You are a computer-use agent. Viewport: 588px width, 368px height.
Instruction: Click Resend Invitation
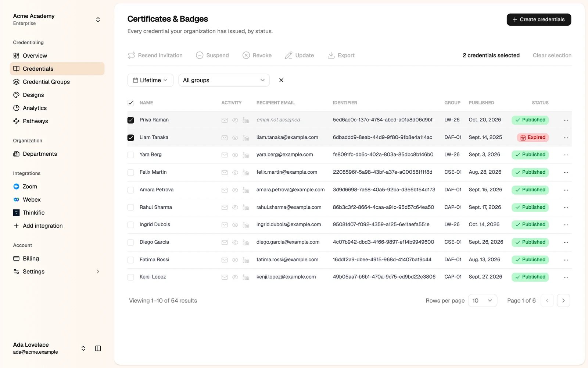coord(155,55)
